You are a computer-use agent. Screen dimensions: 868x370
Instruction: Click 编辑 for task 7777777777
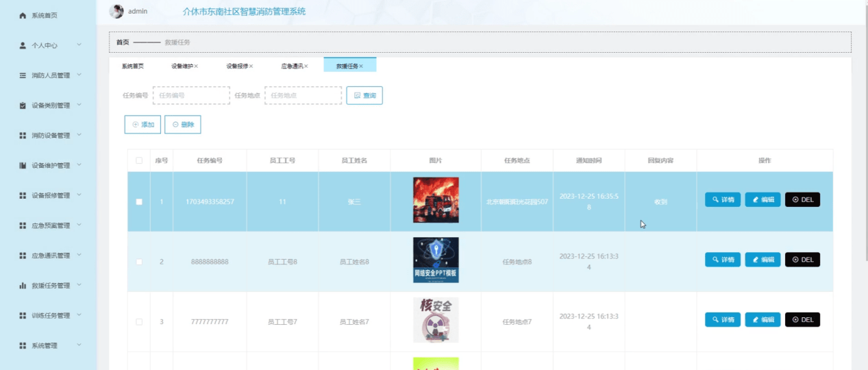(762, 319)
